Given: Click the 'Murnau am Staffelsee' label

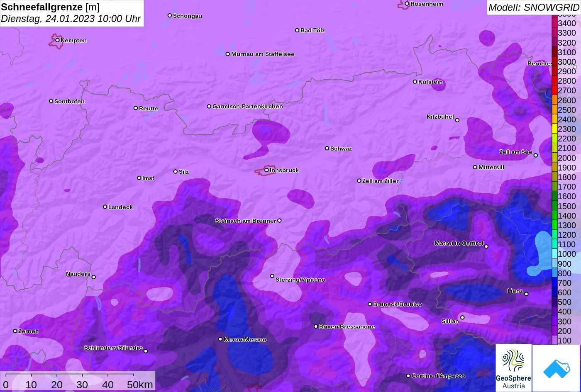Looking at the screenshot, I should (263, 54).
